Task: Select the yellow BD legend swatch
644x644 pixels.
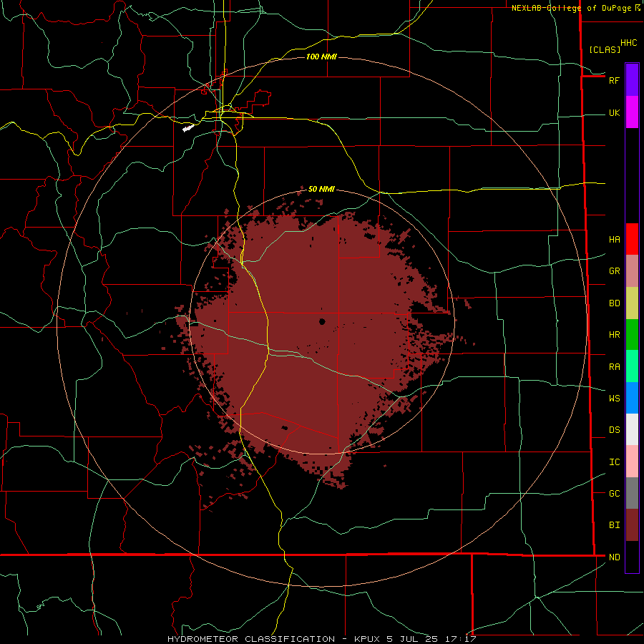Action: pyautogui.click(x=632, y=303)
